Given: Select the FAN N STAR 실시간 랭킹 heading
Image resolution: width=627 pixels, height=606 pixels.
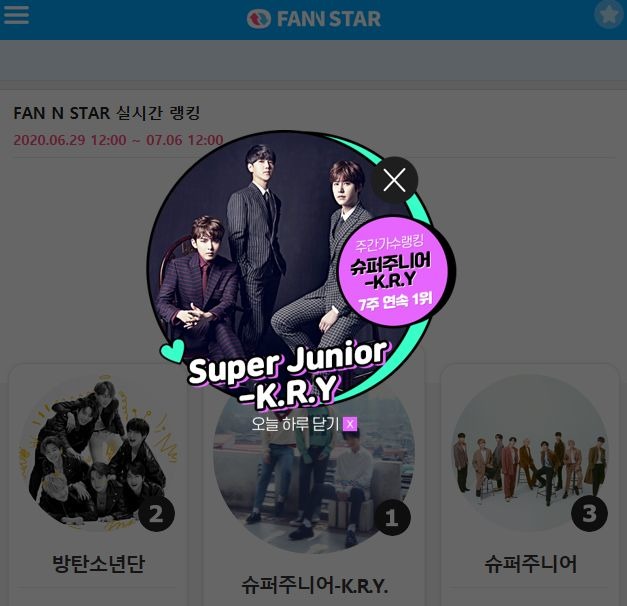Looking at the screenshot, I should pos(107,113).
